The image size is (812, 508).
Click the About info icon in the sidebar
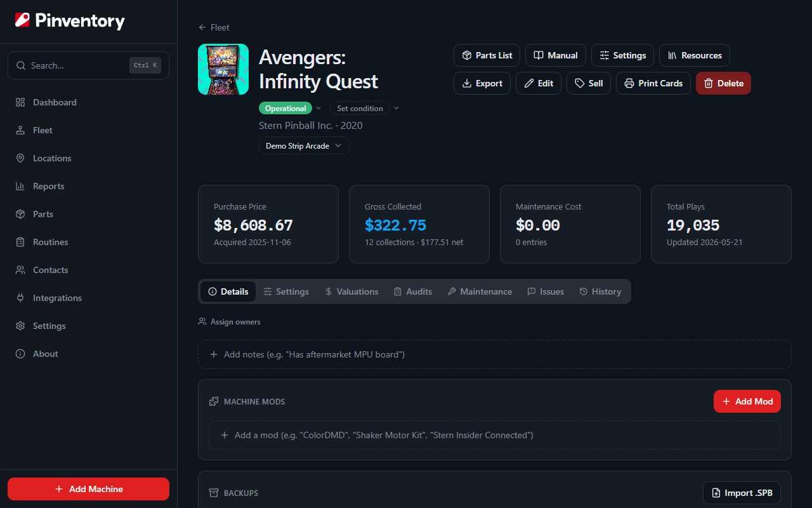coord(20,354)
